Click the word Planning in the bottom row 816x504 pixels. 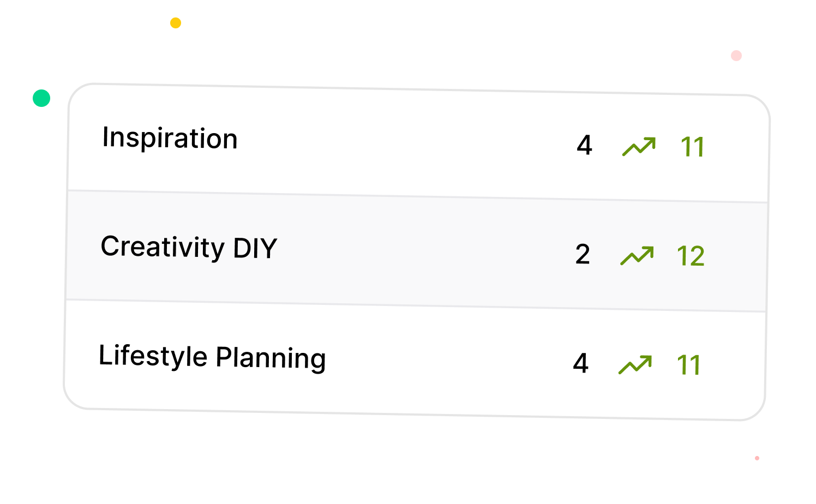tap(271, 358)
